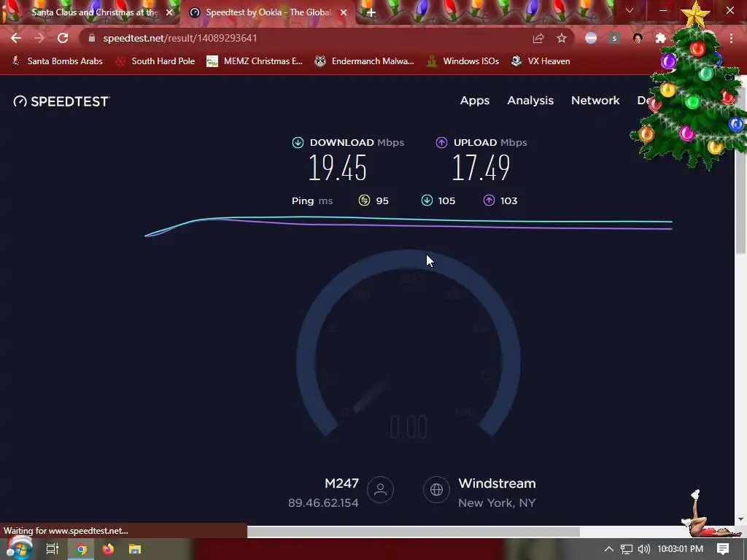Viewport: 747px width, 560px height.
Task: Open a new browser tab
Action: pyautogui.click(x=371, y=12)
